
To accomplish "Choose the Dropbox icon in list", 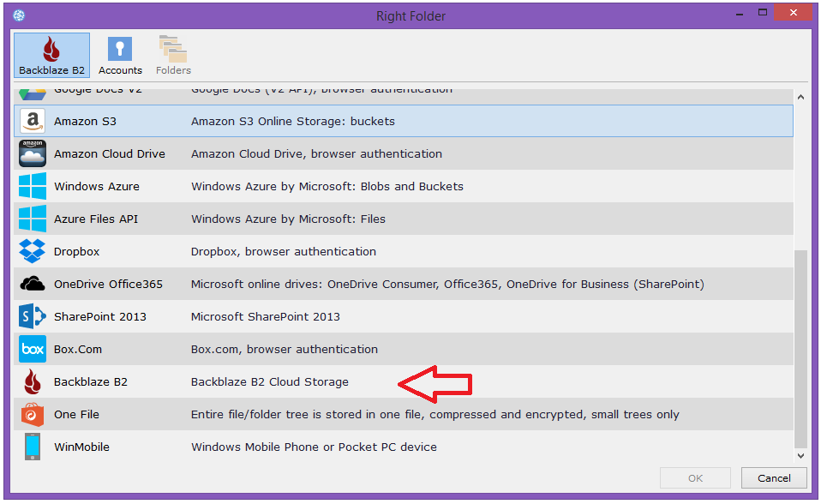I will (33, 252).
